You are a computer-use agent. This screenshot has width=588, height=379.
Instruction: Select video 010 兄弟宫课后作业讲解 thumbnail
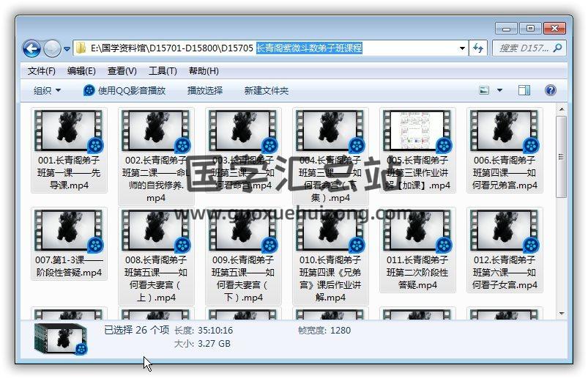coord(330,230)
